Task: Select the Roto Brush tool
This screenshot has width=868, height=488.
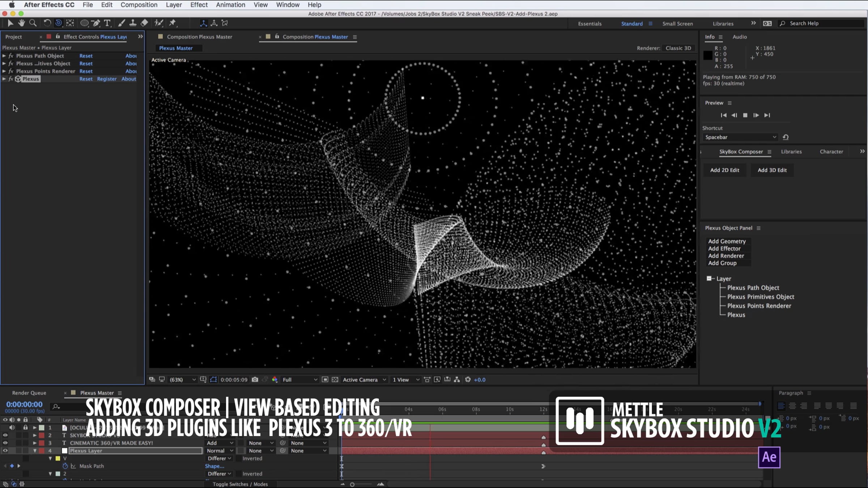Action: 159,23
